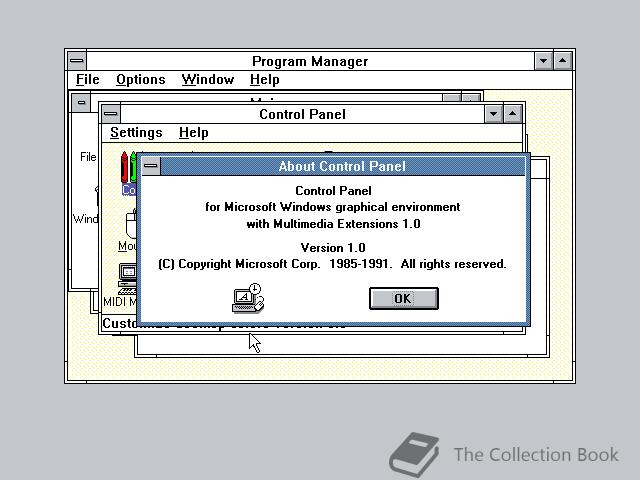Minimize the Control Panel window

(494, 113)
